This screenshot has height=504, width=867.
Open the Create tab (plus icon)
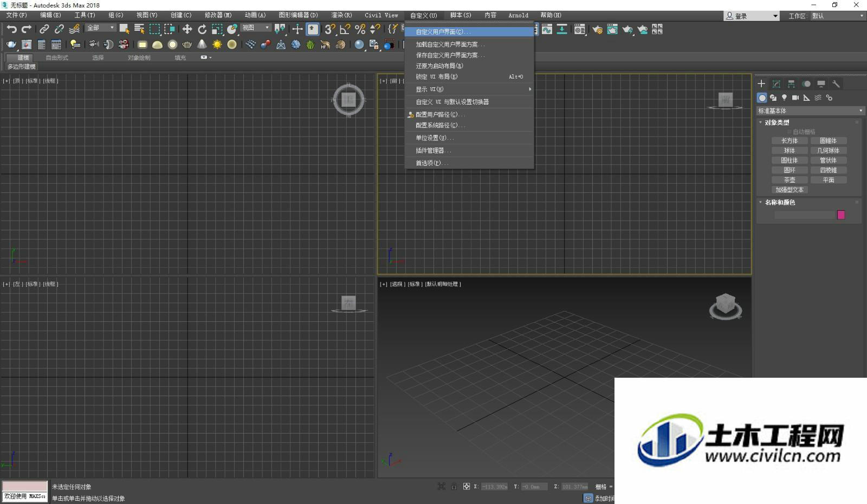761,83
